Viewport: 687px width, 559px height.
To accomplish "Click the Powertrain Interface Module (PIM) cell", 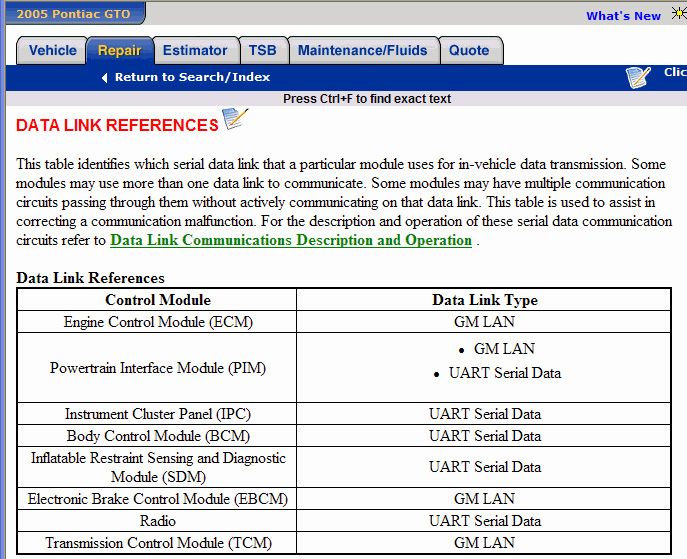I will tap(158, 368).
